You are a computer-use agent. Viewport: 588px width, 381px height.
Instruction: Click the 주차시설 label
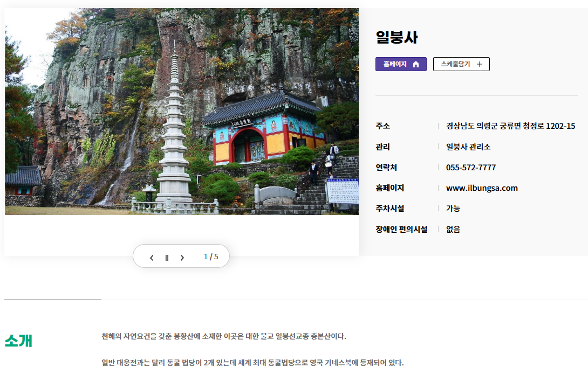click(x=390, y=209)
